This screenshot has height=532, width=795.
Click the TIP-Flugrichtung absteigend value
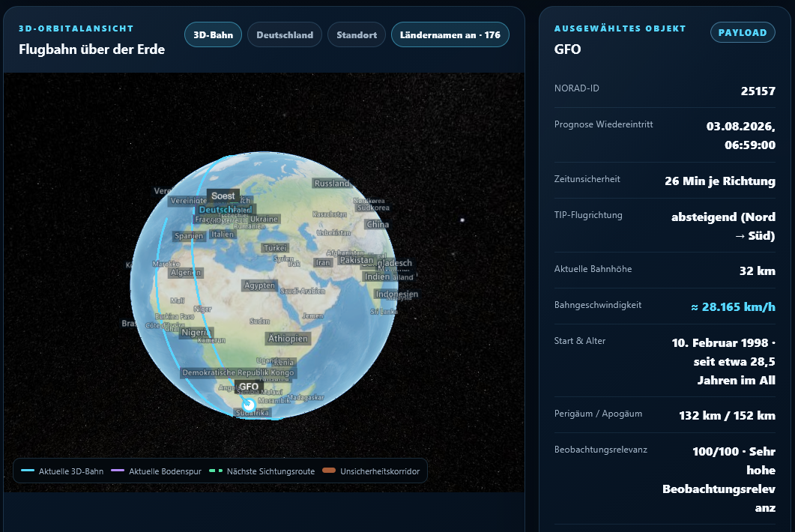coord(724,226)
